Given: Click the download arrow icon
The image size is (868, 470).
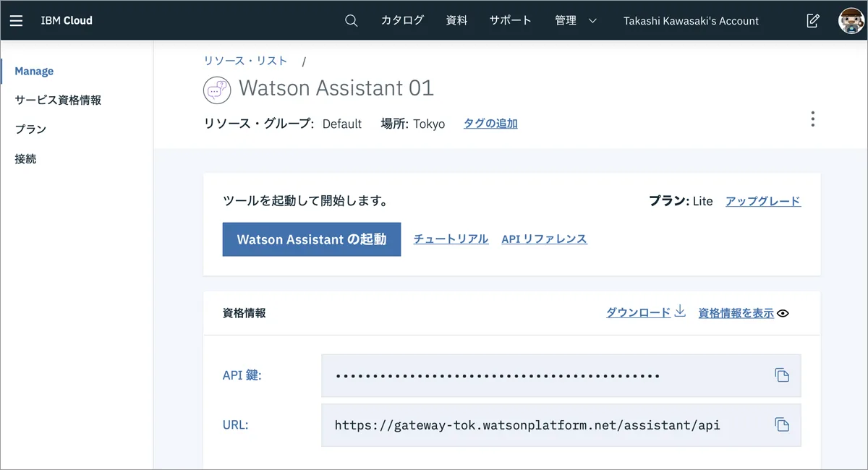Looking at the screenshot, I should 679,312.
